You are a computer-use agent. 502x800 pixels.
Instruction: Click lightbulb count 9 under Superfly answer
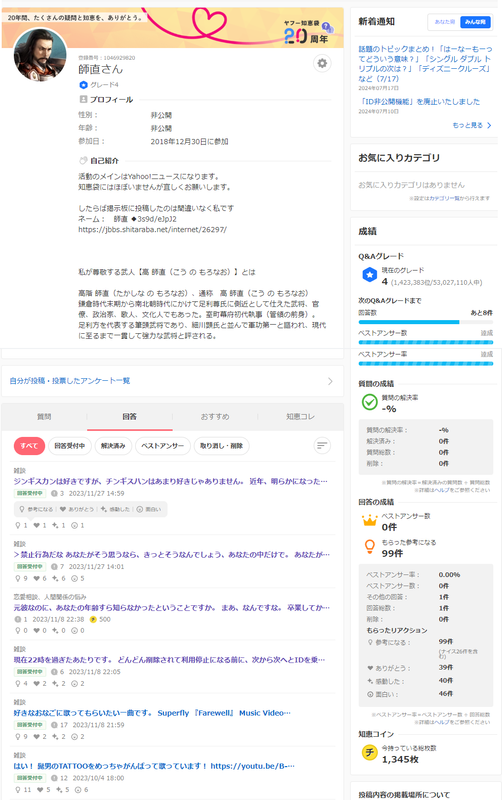pyautogui.click(x=21, y=736)
